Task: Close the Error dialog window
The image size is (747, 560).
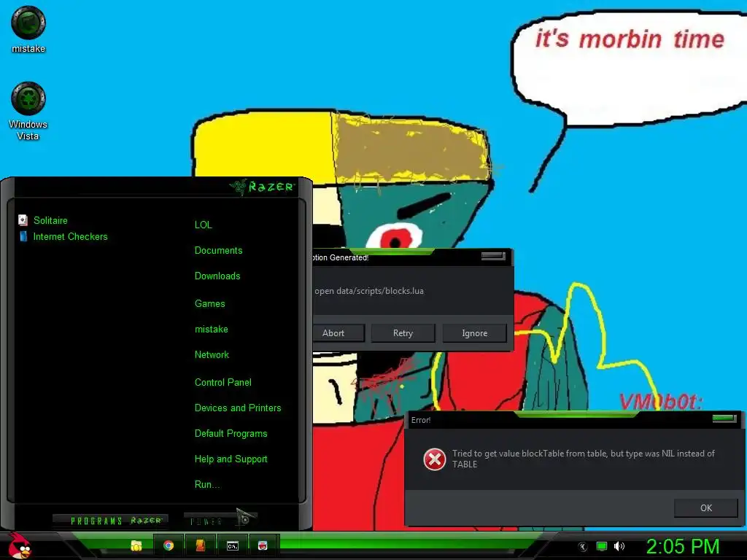Action: click(x=724, y=419)
